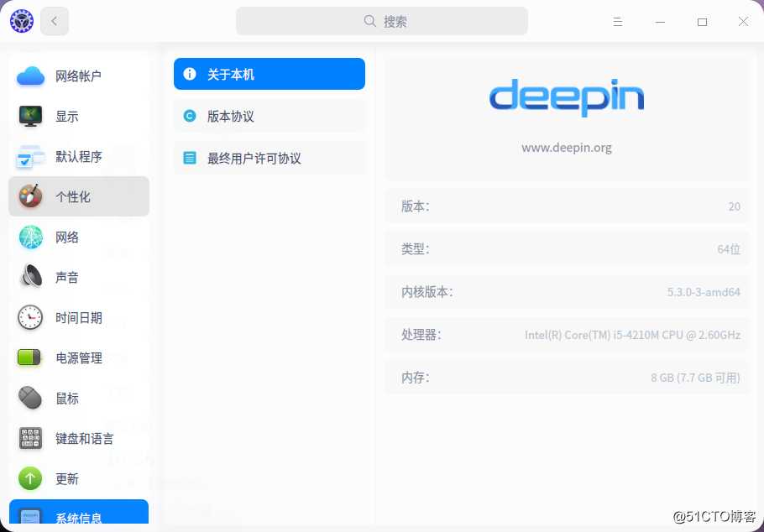Click memory value 8 GB (7.7 GB 可用)

click(x=695, y=378)
